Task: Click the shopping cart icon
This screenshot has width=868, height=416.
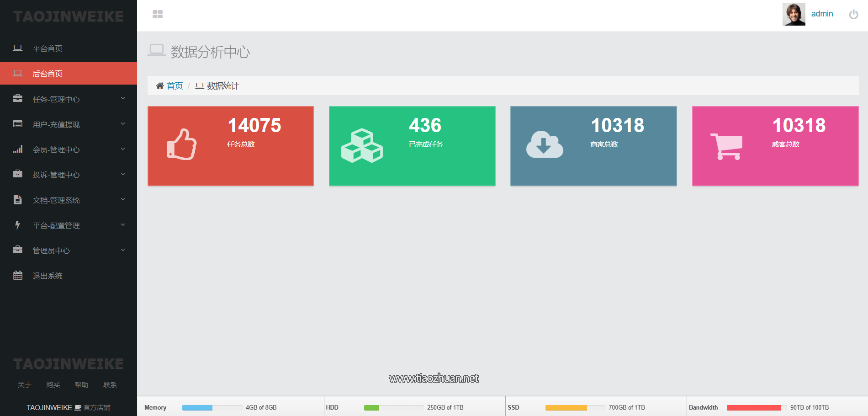Action: click(x=726, y=146)
